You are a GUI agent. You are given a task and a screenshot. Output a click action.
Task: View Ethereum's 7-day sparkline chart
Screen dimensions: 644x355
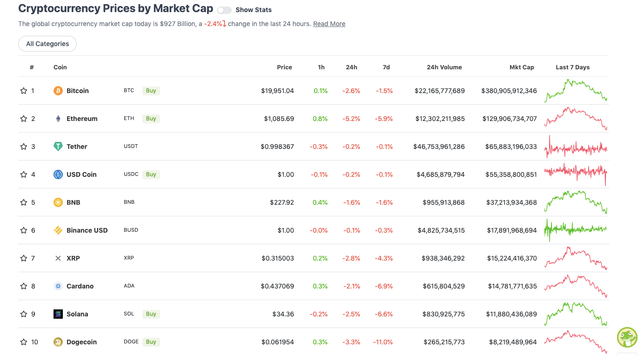pyautogui.click(x=576, y=119)
